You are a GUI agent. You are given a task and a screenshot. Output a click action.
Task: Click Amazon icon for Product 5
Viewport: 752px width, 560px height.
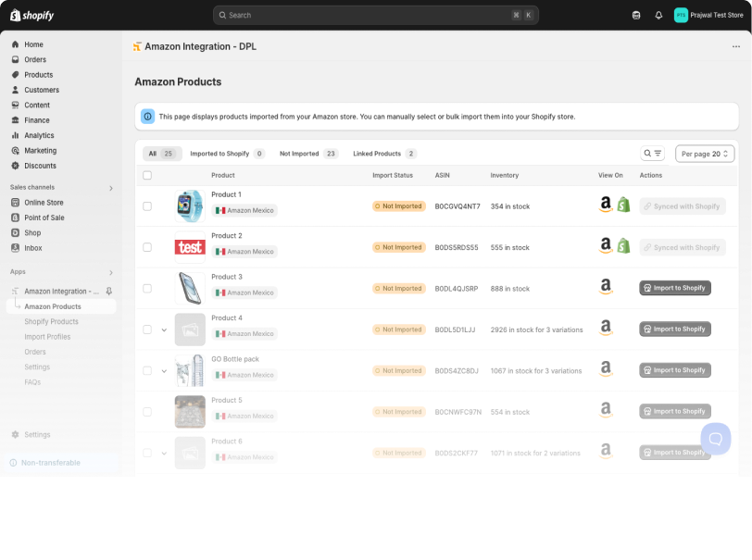click(606, 411)
